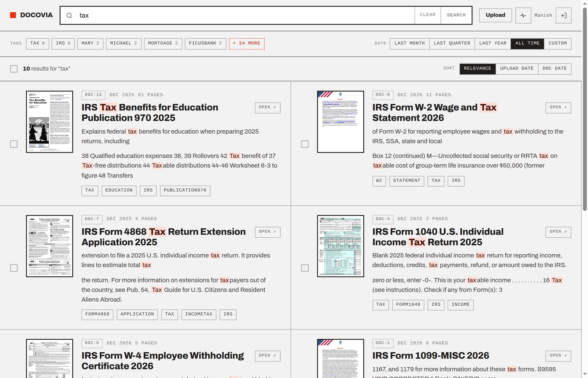Sort results by UPLOAD DATE
588x378 pixels.
pos(517,69)
